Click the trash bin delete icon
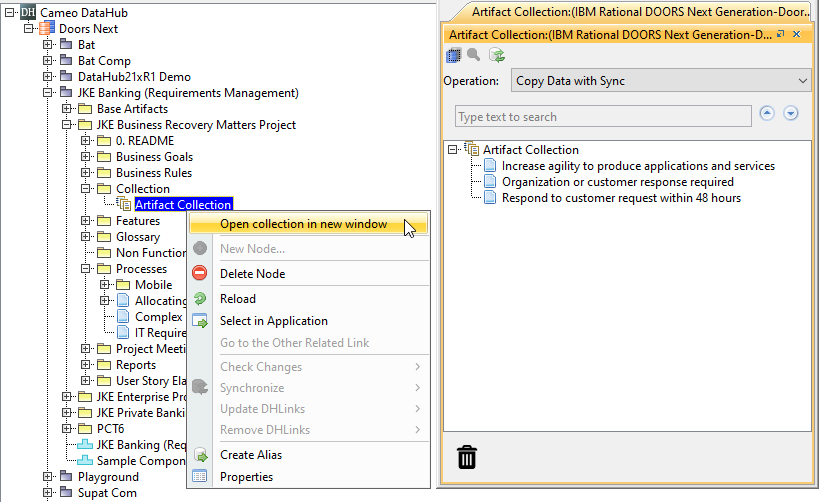822x504 pixels. tap(467, 457)
